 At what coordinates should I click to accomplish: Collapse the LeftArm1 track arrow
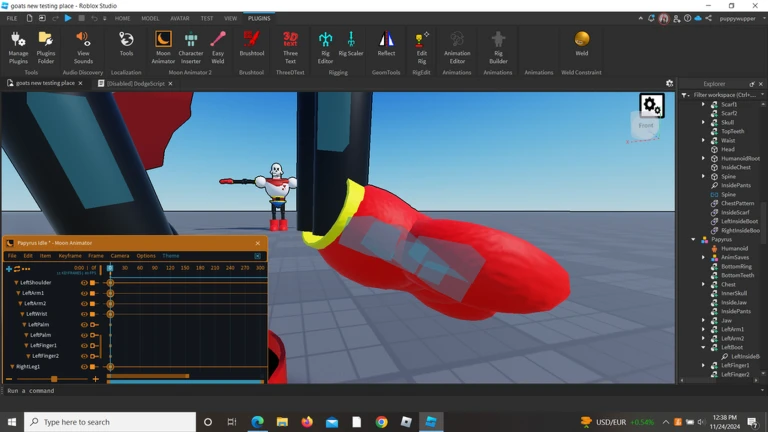pyautogui.click(x=18, y=293)
